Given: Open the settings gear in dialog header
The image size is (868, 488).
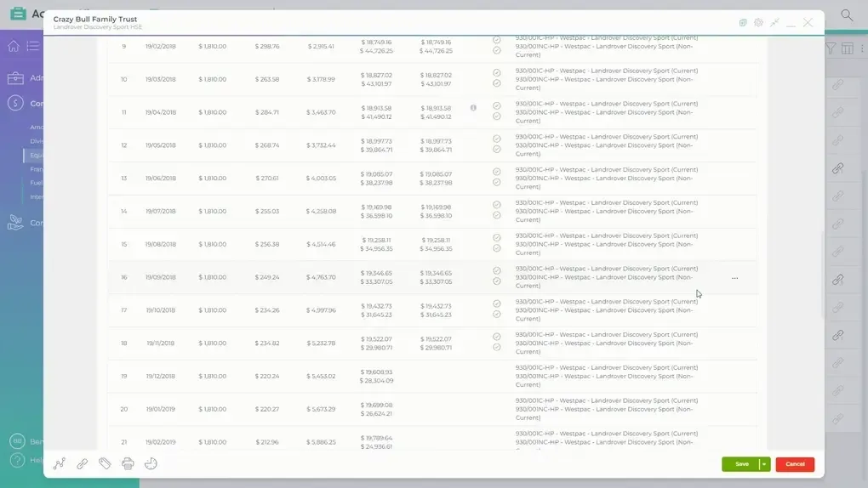Looking at the screenshot, I should 758,23.
